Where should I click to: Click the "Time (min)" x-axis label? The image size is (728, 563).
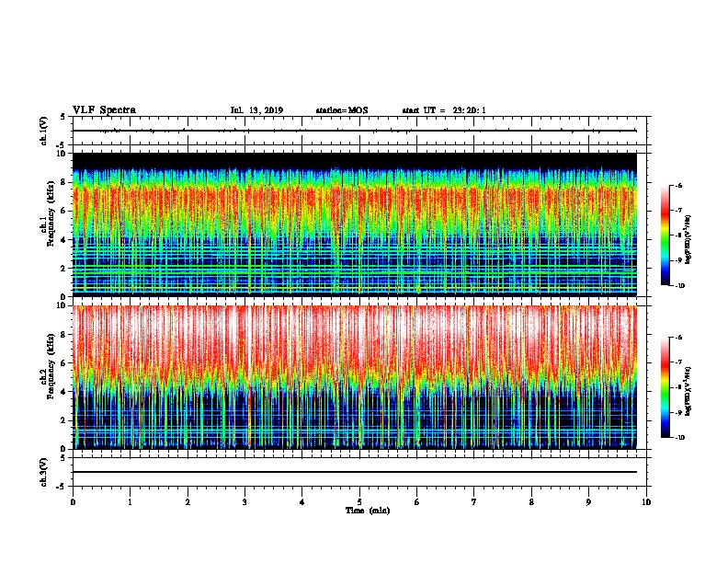pos(368,511)
